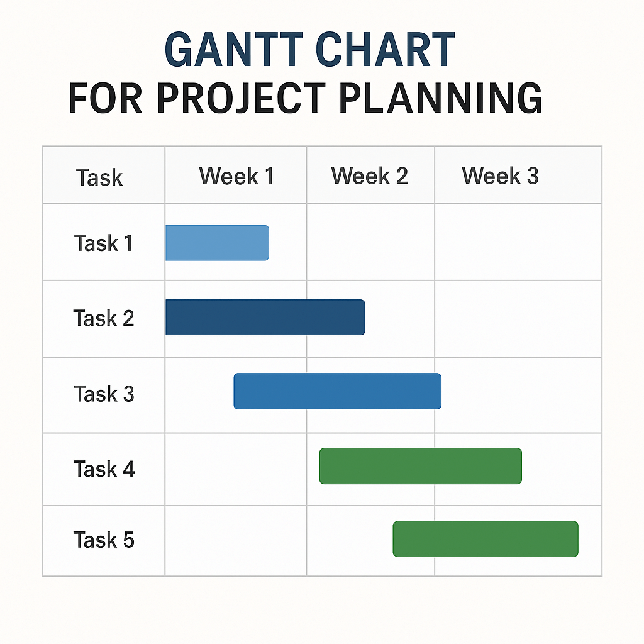Click the GANTT CHART title text
This screenshot has height=644, width=644.
pos(309,49)
